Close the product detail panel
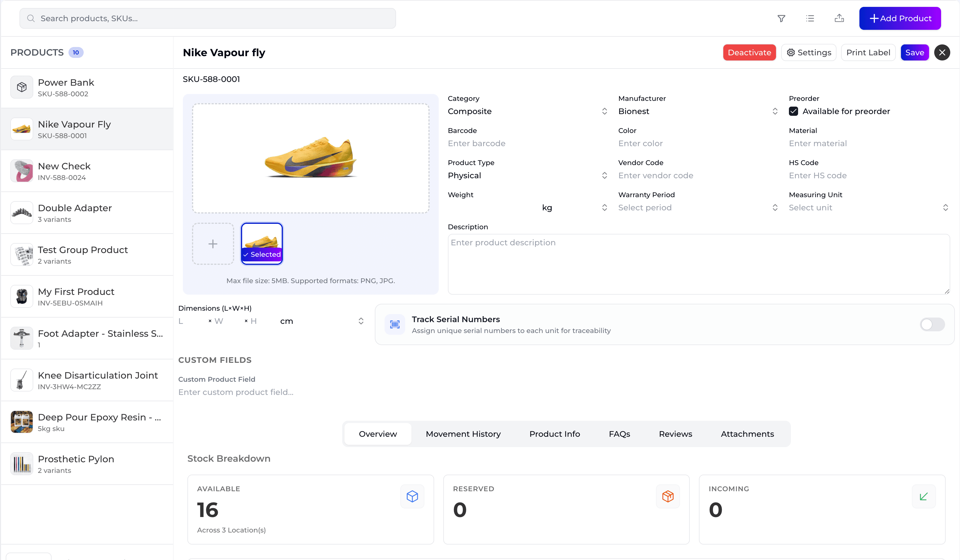 942,52
